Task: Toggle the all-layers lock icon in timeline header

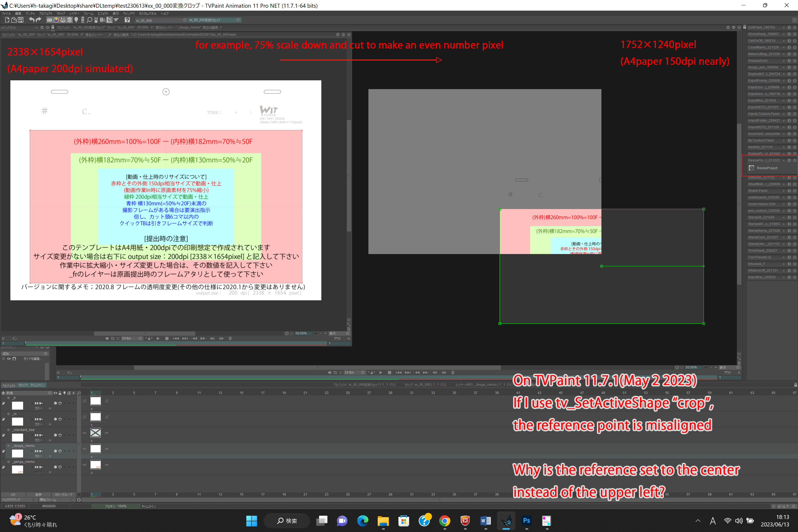Action: (x=60, y=393)
